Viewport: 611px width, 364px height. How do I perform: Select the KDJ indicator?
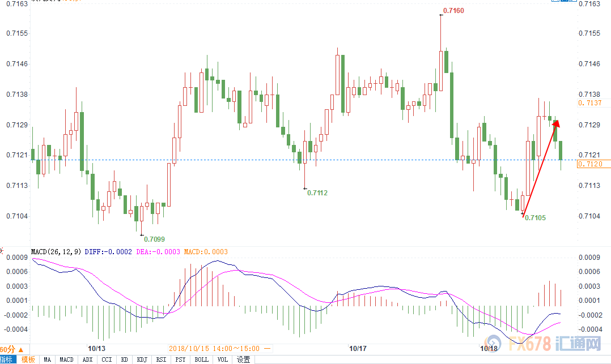coord(142,359)
